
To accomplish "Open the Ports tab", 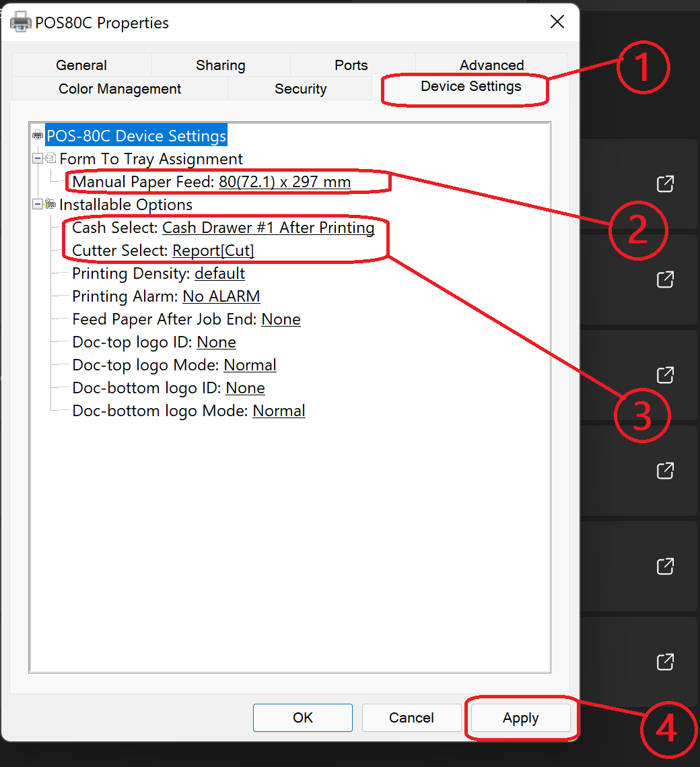I will pyautogui.click(x=351, y=65).
